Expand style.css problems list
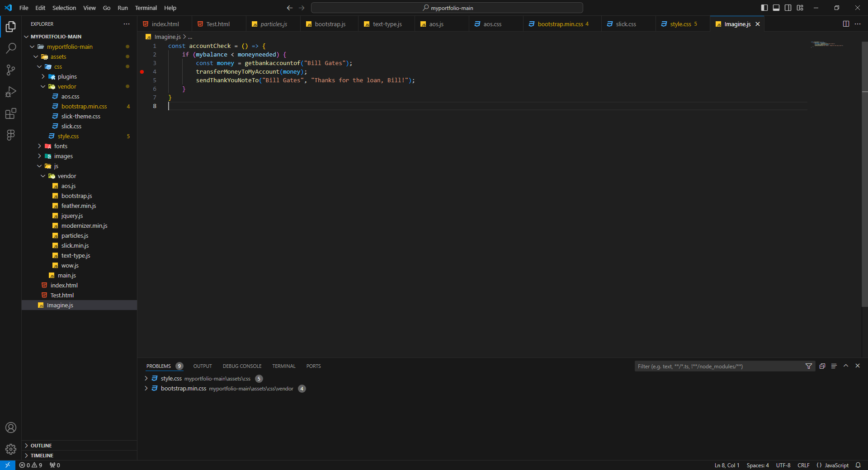Image resolution: width=868 pixels, height=470 pixels. [x=146, y=378]
